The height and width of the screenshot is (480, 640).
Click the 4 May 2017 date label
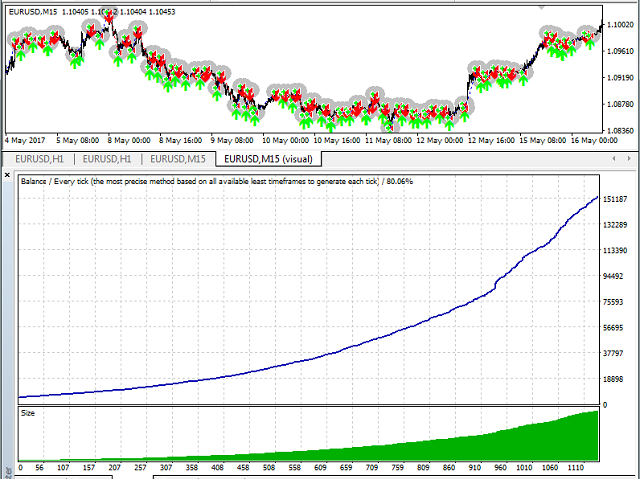coord(26,141)
